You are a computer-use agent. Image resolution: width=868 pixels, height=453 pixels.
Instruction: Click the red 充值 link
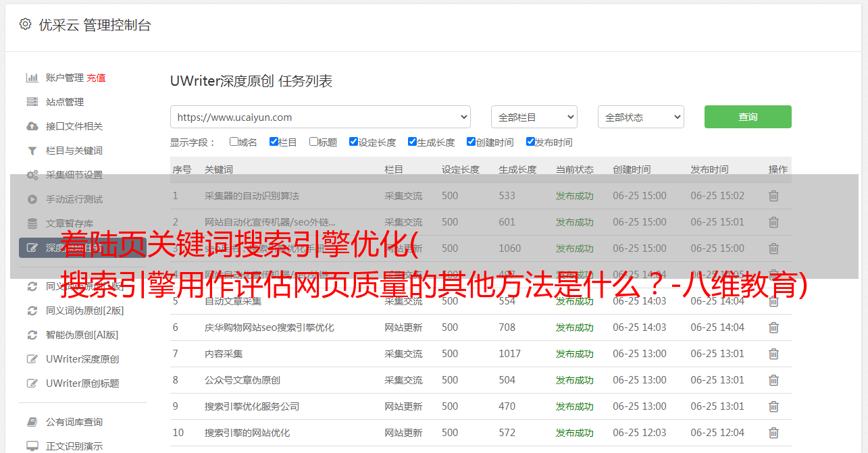(x=96, y=78)
